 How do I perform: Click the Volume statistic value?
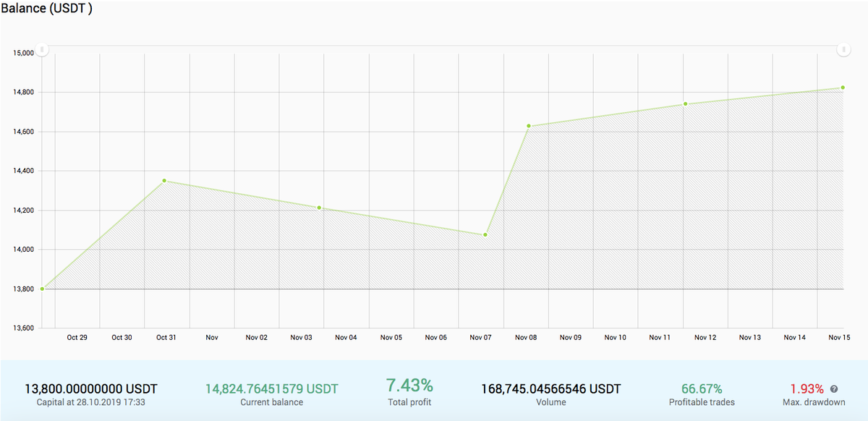coord(550,388)
